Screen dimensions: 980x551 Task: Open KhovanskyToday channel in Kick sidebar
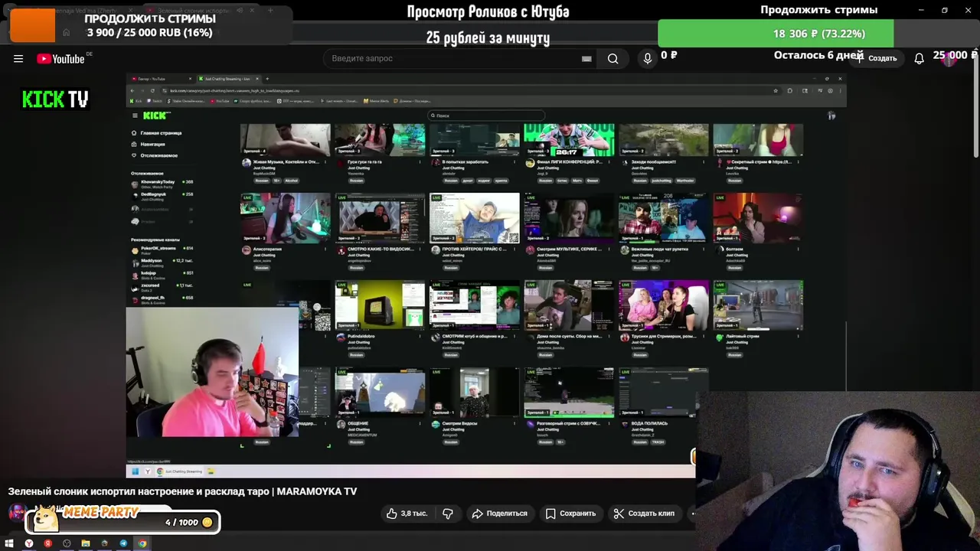pos(162,184)
